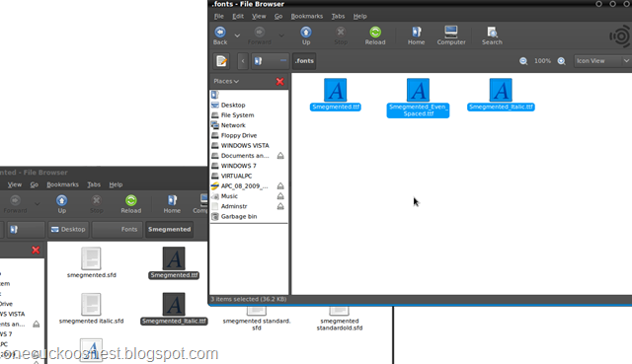Click the Fonts path button

118,229
